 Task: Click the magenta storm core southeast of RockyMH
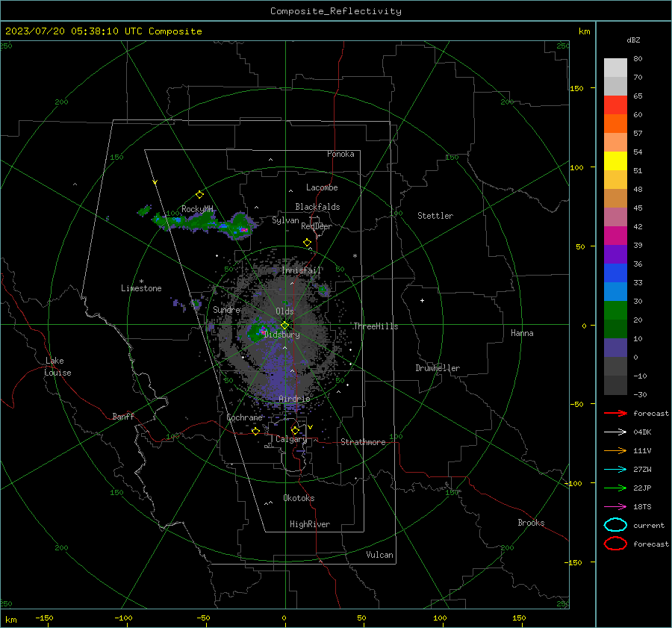click(x=244, y=230)
